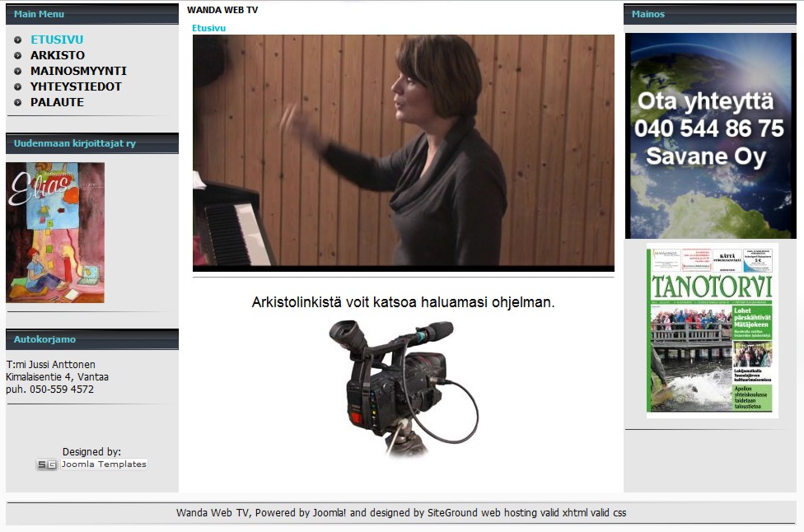Screen dimensions: 804x532
Task: Click the Kimalaisentie 4, Vantaa address
Action: [x=58, y=376]
